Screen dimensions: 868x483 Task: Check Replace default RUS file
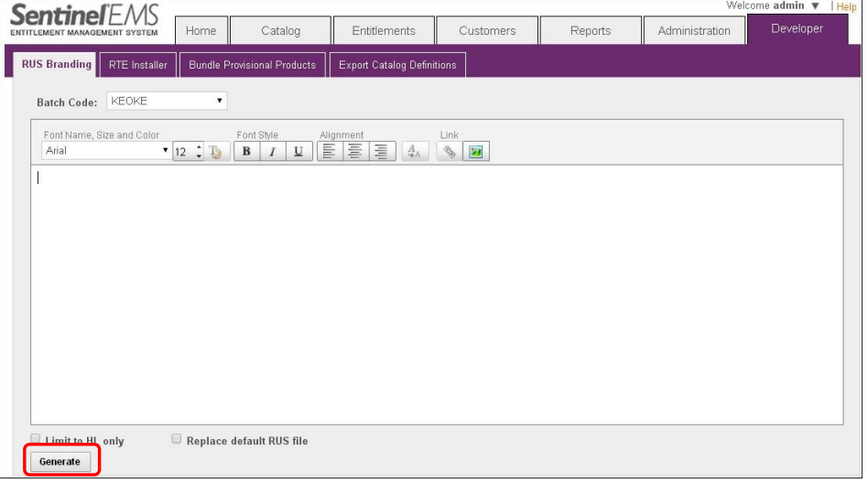(177, 440)
